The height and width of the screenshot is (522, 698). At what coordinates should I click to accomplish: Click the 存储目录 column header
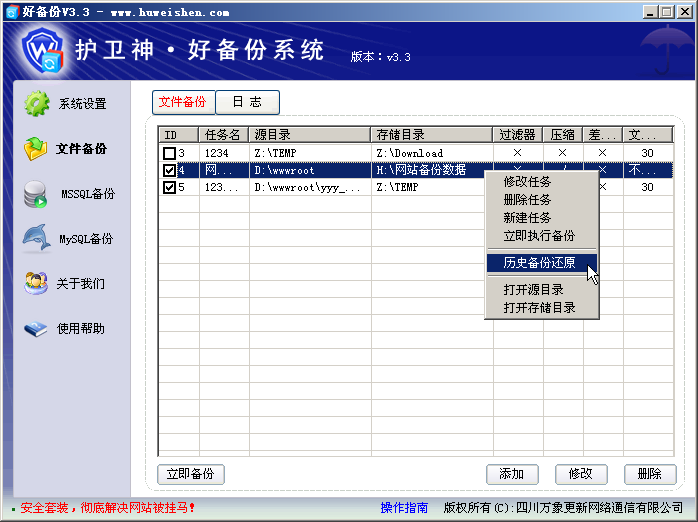(x=432, y=135)
